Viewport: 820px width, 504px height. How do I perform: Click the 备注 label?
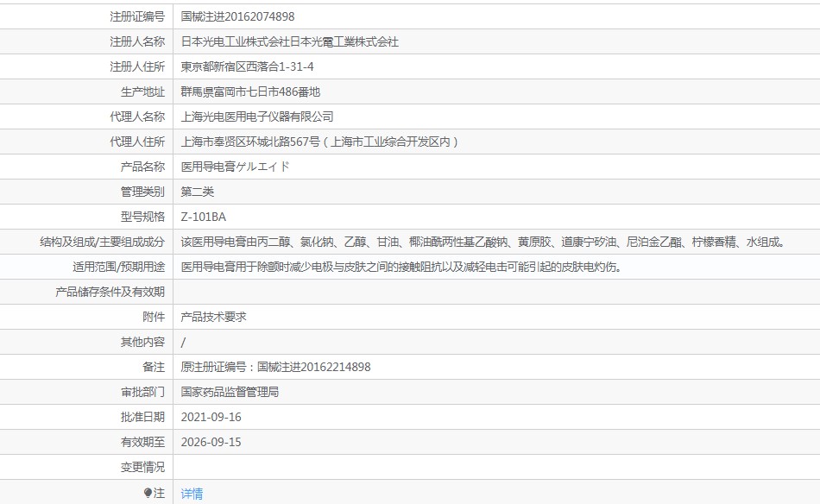[154, 367]
